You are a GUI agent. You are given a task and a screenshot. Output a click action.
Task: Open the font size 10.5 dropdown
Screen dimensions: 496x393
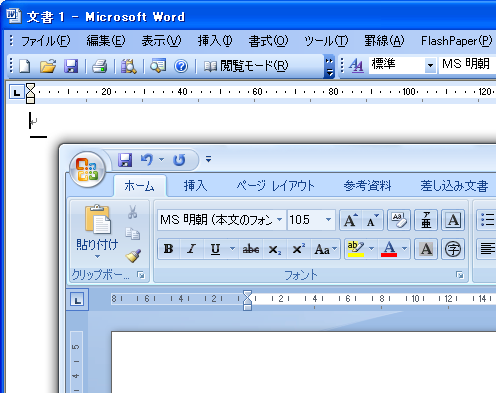[x=328, y=220]
